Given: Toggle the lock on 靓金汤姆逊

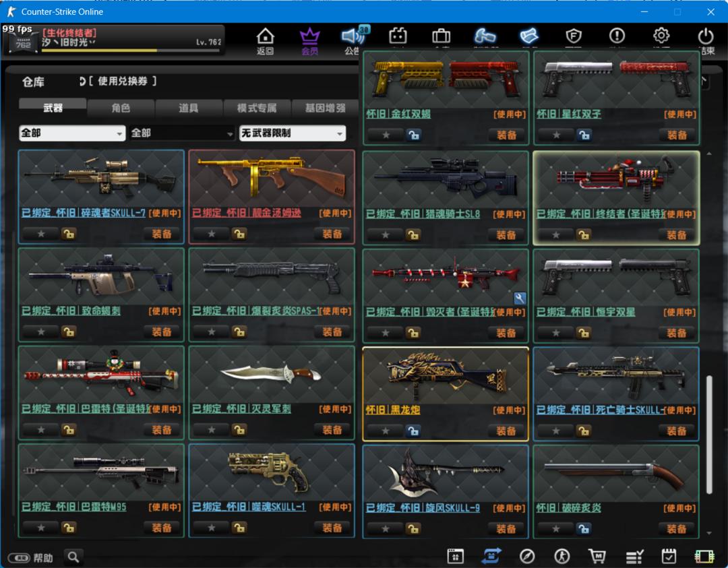Looking at the screenshot, I should [239, 234].
